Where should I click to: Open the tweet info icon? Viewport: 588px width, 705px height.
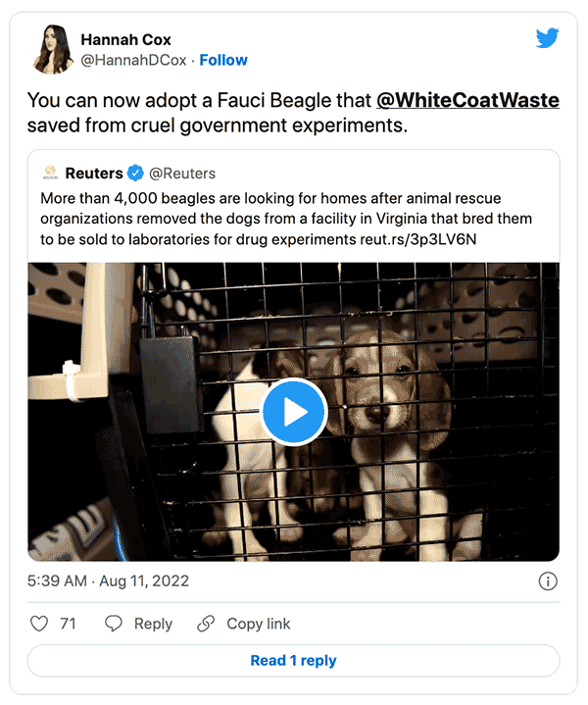(548, 581)
